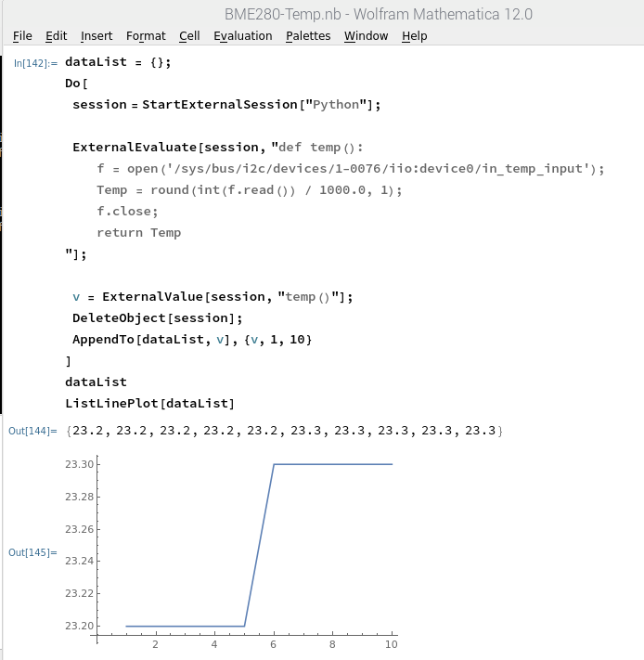Screen dimensions: 644x660
Task: Click the ListLinePlot[dataList] line
Action: tap(149, 404)
